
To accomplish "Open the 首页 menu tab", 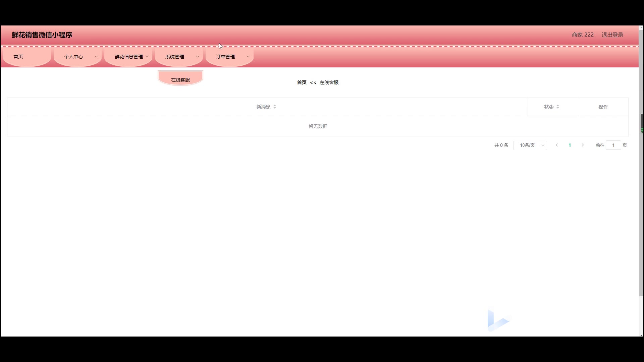I will click(18, 57).
